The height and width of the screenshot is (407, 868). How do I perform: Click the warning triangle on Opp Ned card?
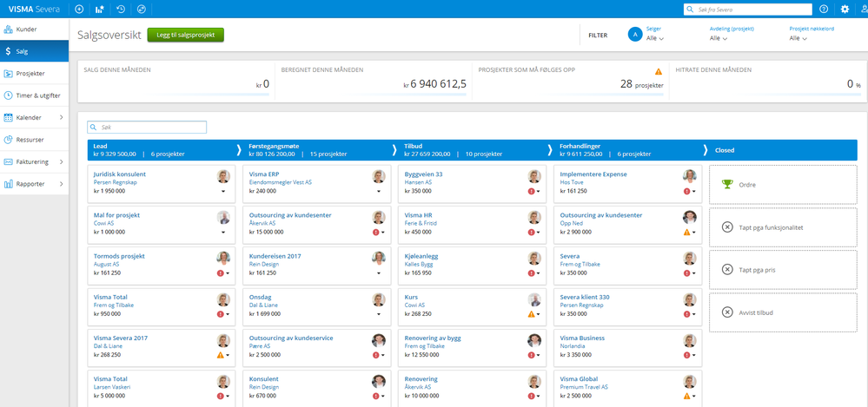pos(686,233)
